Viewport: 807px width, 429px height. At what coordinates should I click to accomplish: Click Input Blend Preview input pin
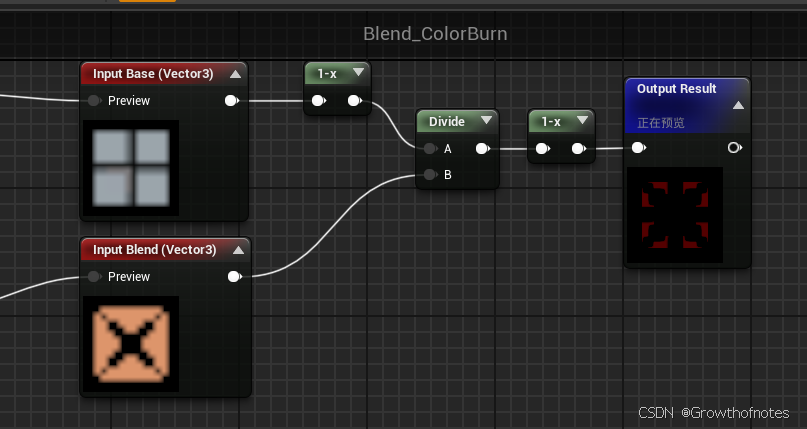click(x=94, y=277)
